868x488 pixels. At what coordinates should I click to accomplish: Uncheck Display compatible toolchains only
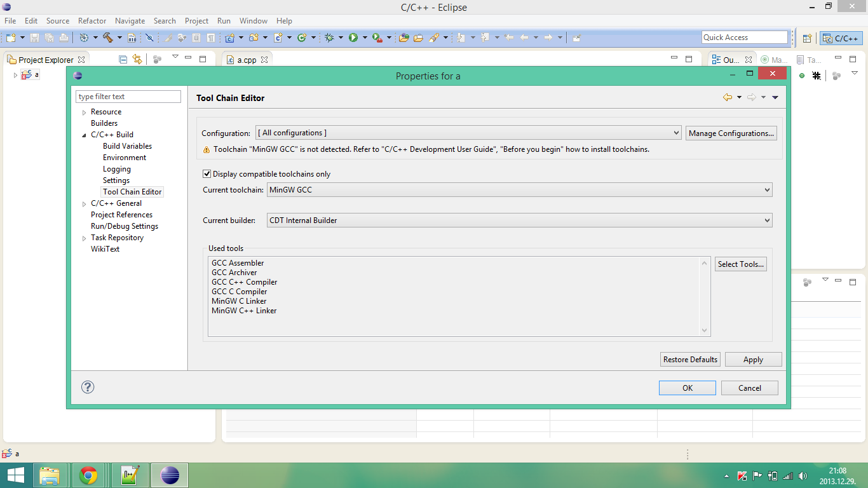pyautogui.click(x=207, y=173)
